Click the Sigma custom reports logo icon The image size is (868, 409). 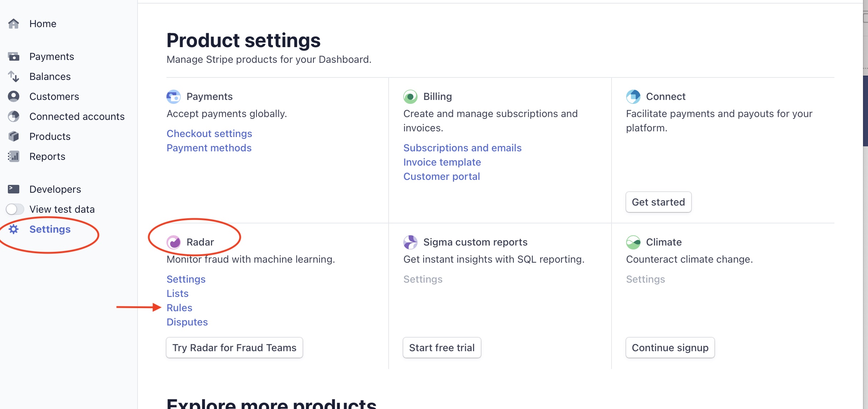click(x=410, y=242)
